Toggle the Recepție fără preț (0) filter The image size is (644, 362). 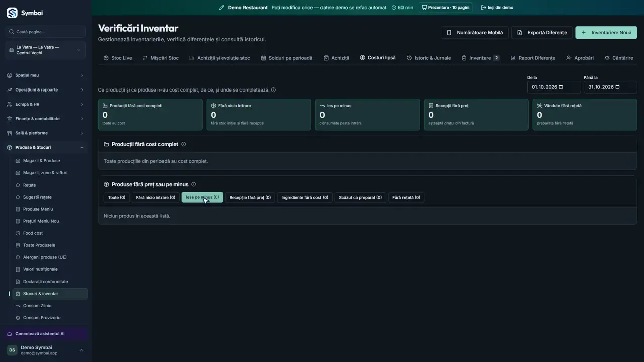(250, 197)
